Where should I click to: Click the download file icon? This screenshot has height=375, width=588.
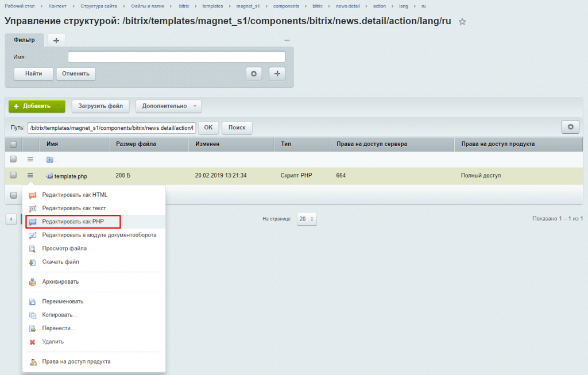(33, 262)
